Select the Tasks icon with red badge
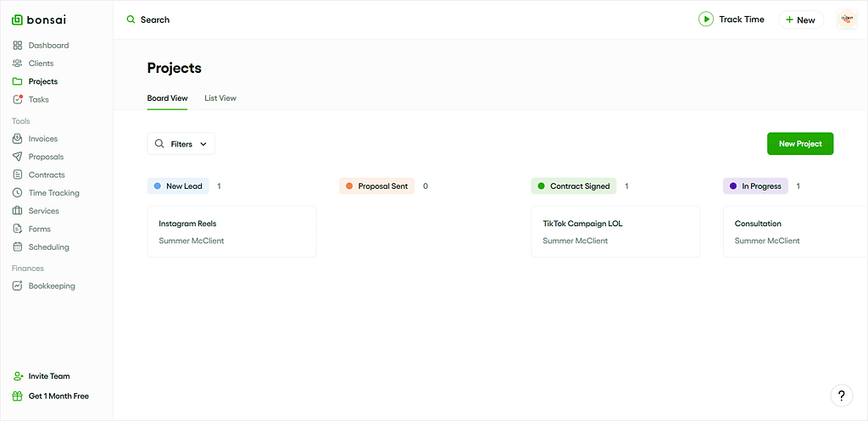Viewport: 868px width, 421px height. point(18,100)
